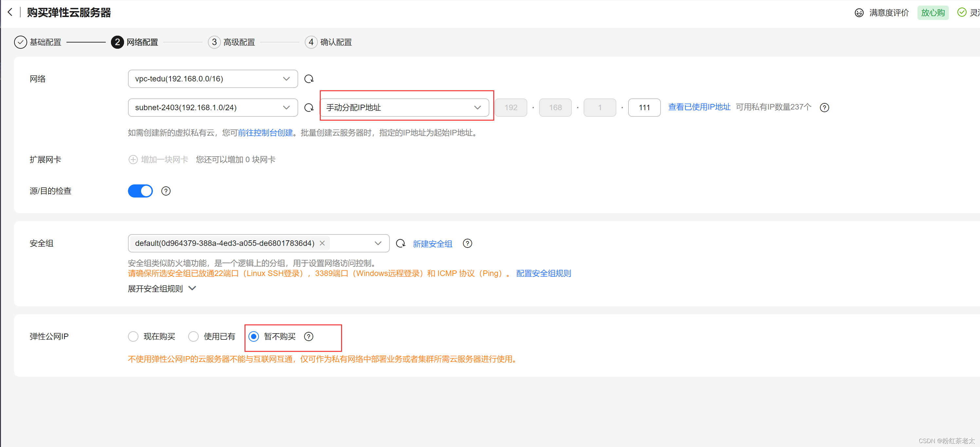The image size is (980, 447).
Task: Click the 查看已使用IP地址 link
Action: 699,107
